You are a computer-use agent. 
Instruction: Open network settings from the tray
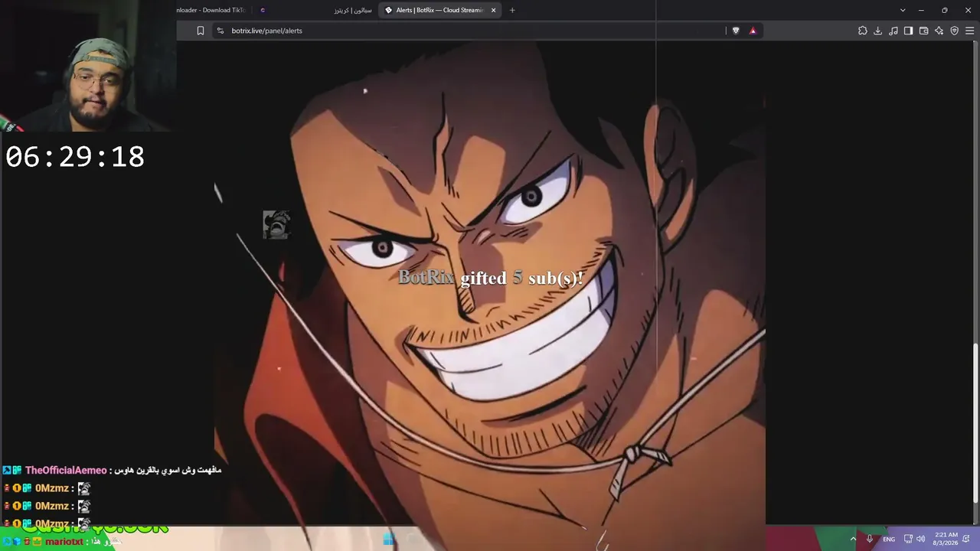[x=908, y=539]
